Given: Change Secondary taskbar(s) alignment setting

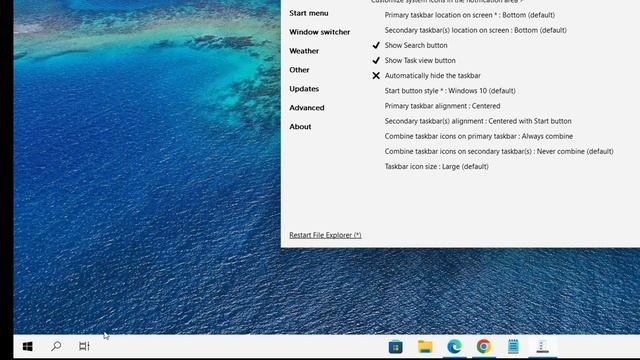Looking at the screenshot, I should coord(478,121).
